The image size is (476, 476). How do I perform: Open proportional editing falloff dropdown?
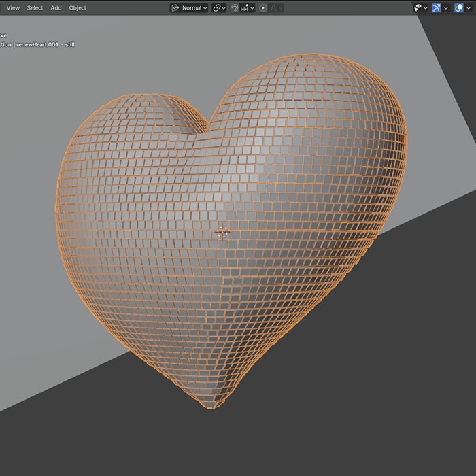(x=276, y=8)
